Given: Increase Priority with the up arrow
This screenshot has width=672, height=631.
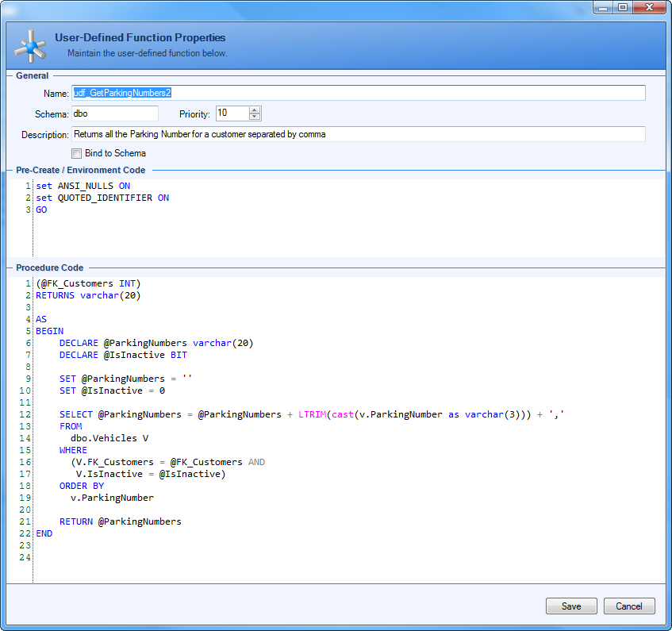Looking at the screenshot, I should coord(254,110).
